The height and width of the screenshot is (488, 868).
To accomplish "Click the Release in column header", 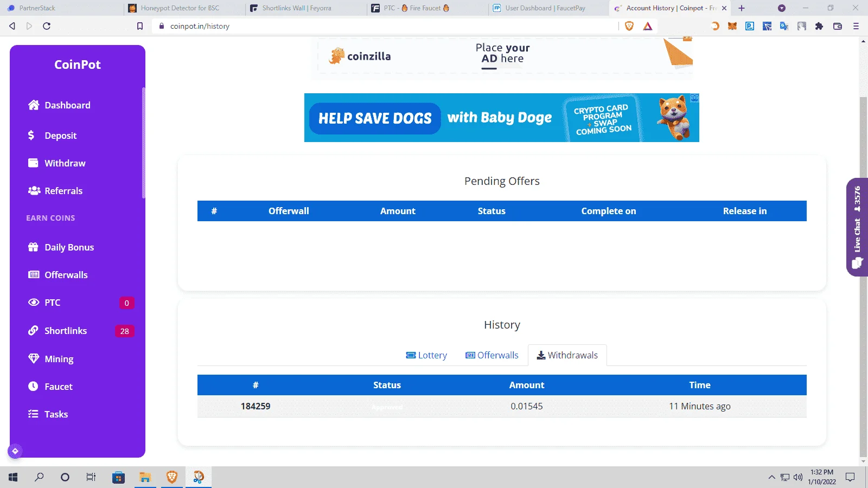I will 745,211.
